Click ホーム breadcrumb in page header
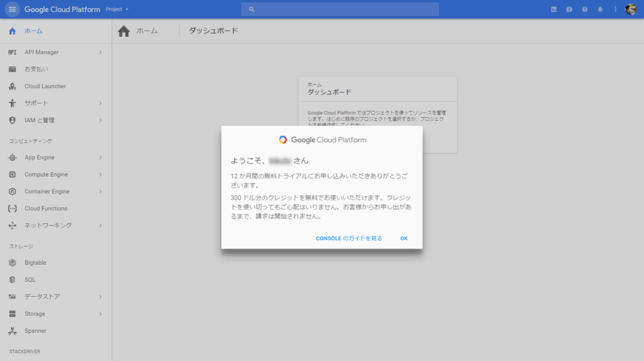The image size is (644, 361). pos(147,31)
